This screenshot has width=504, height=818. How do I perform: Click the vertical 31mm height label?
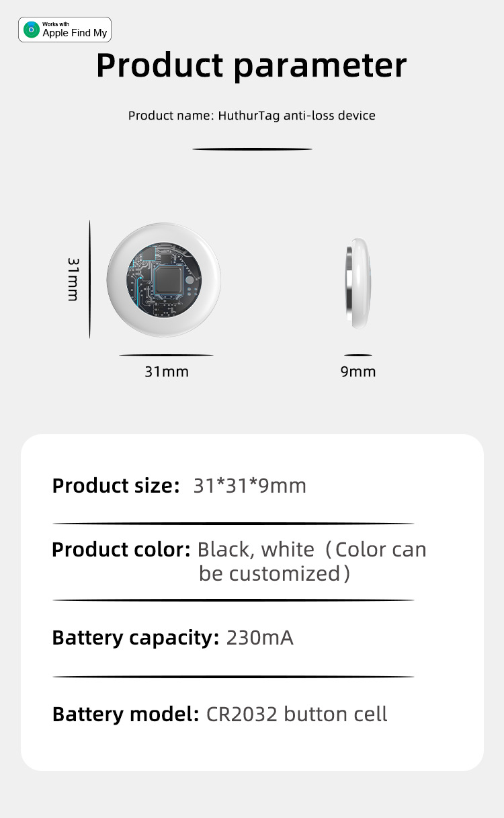point(73,278)
